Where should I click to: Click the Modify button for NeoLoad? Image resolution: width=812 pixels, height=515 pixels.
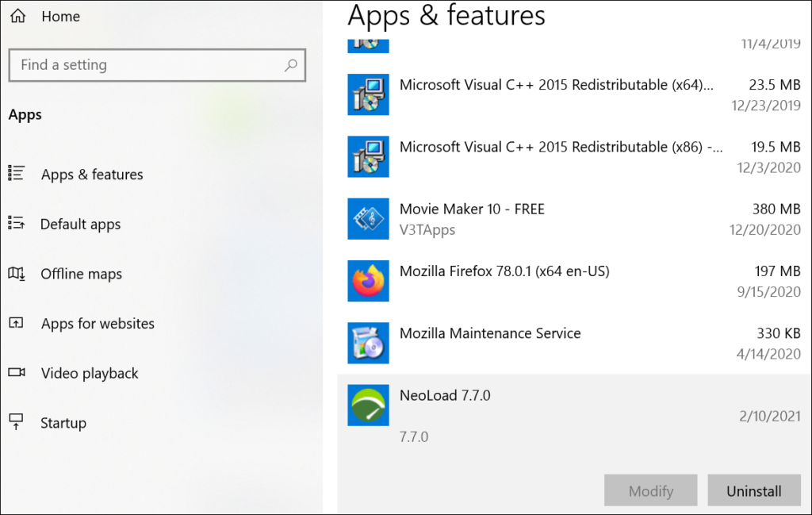tap(650, 491)
